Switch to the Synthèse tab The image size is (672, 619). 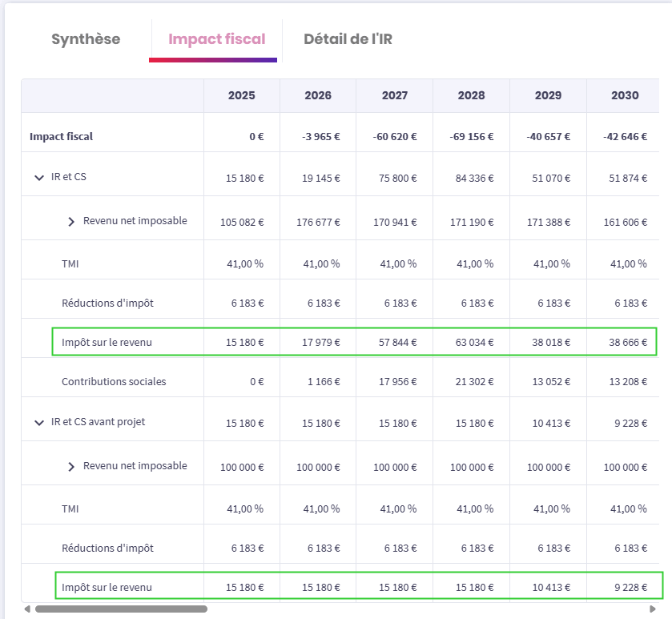[86, 39]
